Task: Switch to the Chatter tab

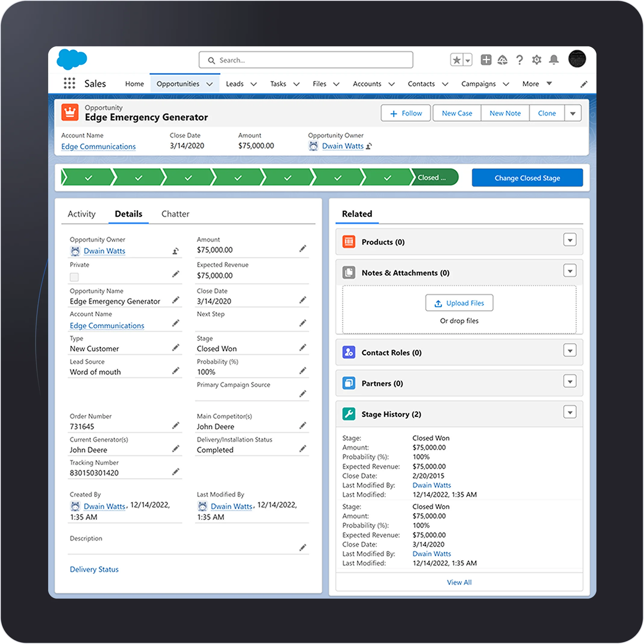Action: click(x=175, y=214)
